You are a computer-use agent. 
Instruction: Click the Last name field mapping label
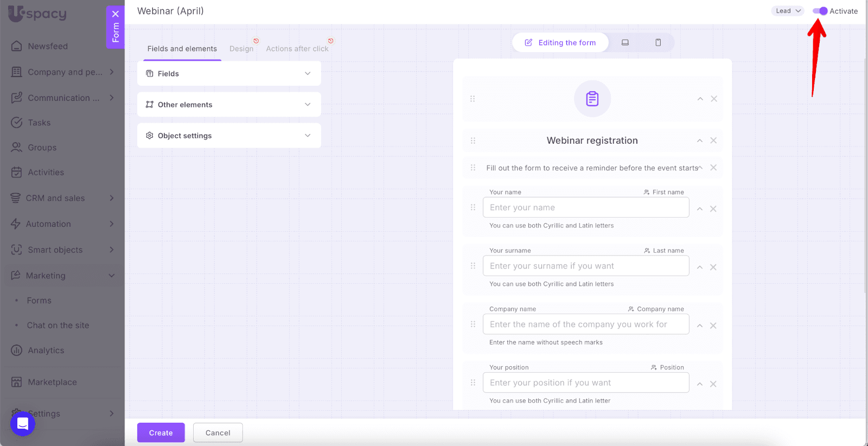pyautogui.click(x=664, y=251)
